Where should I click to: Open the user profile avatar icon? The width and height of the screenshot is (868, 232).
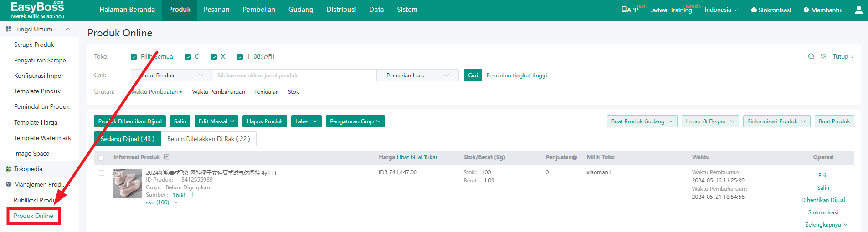point(858,10)
